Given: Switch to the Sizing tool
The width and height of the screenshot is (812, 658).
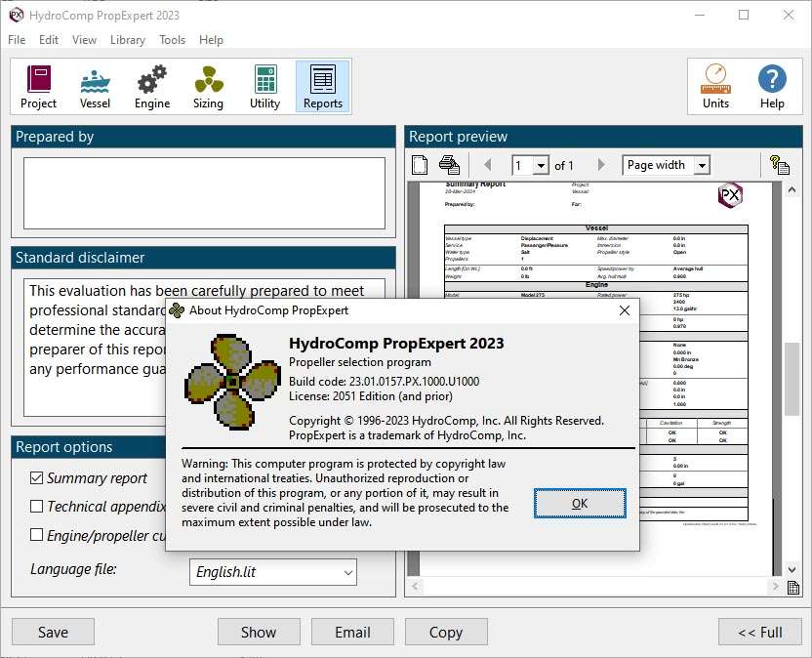Looking at the screenshot, I should point(208,86).
